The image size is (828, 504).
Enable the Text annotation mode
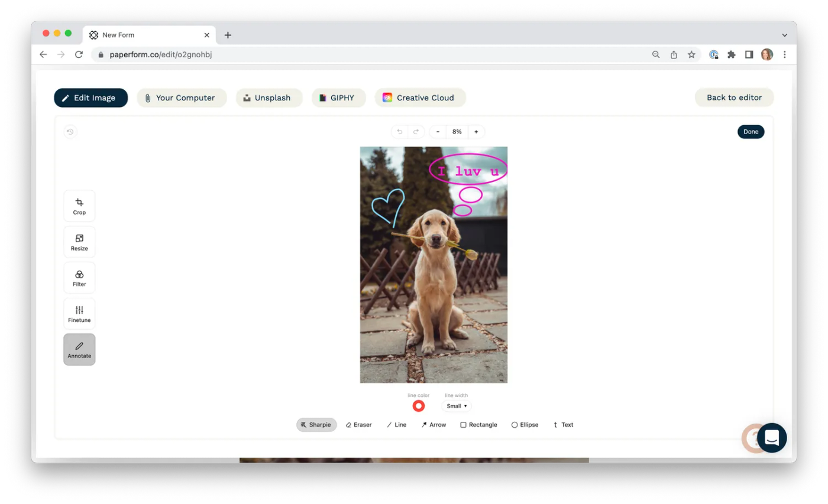pyautogui.click(x=562, y=424)
